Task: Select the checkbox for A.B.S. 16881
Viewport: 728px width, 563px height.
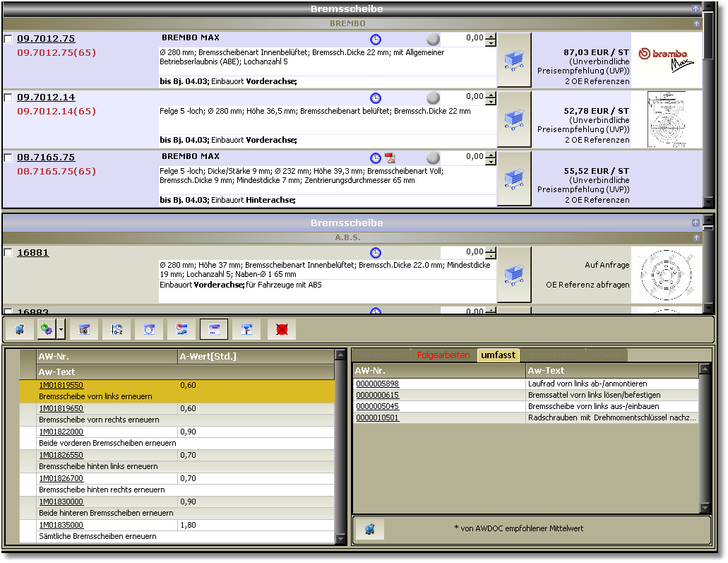Action: tap(8, 253)
